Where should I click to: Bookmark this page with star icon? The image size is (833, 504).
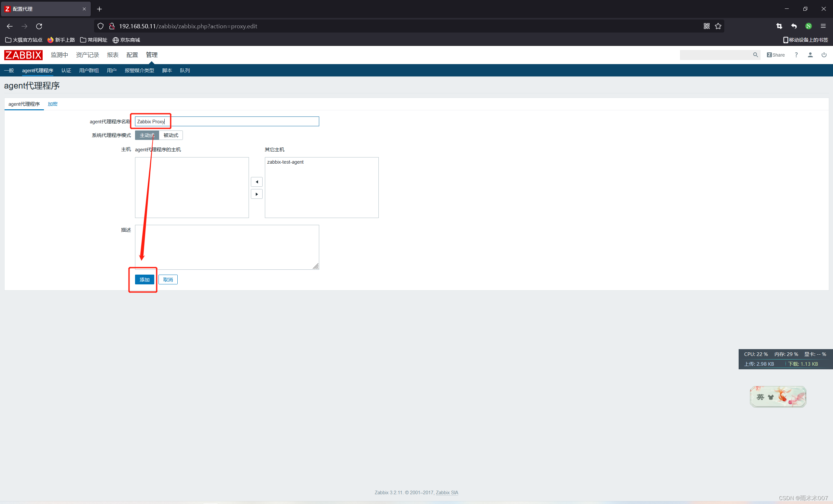click(718, 26)
